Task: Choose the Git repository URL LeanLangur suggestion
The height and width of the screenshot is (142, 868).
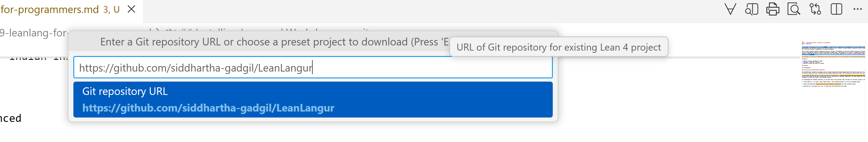Action: (x=313, y=100)
